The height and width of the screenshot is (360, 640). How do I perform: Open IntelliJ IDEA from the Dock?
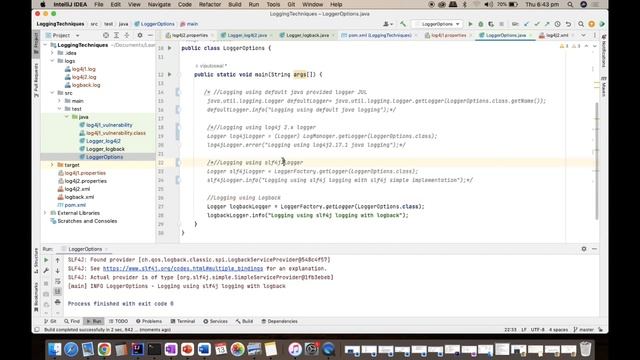pyautogui.click(x=138, y=349)
